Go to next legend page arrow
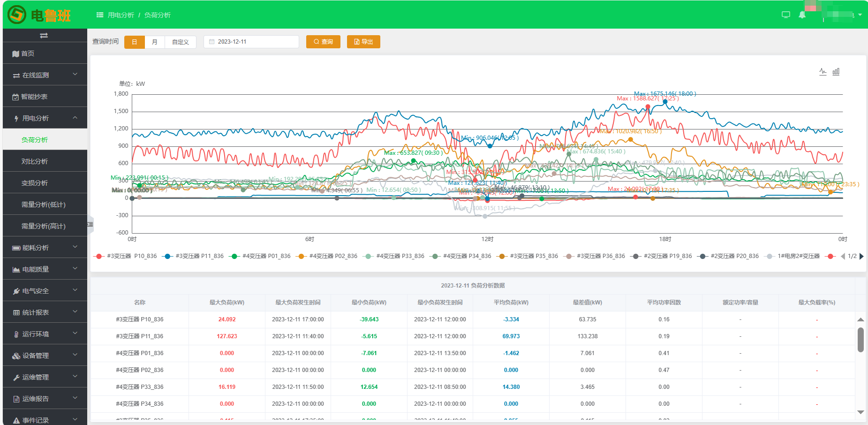868x425 pixels. [x=861, y=256]
